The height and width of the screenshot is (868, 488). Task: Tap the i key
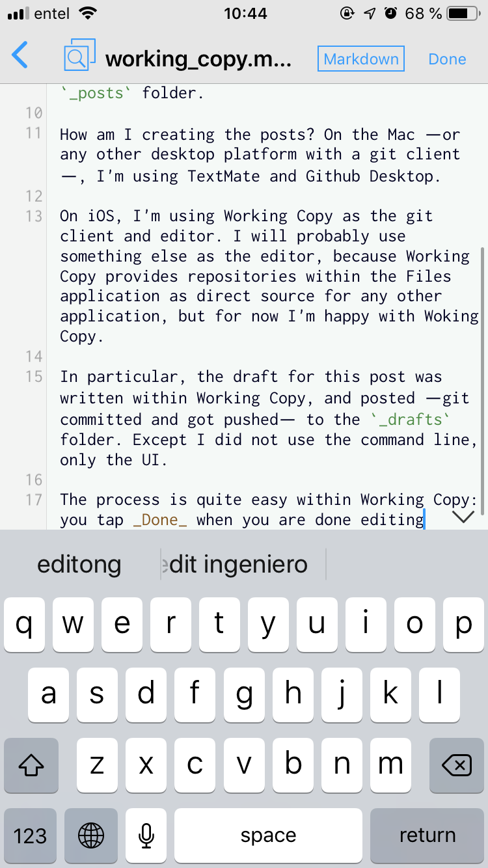[366, 625]
